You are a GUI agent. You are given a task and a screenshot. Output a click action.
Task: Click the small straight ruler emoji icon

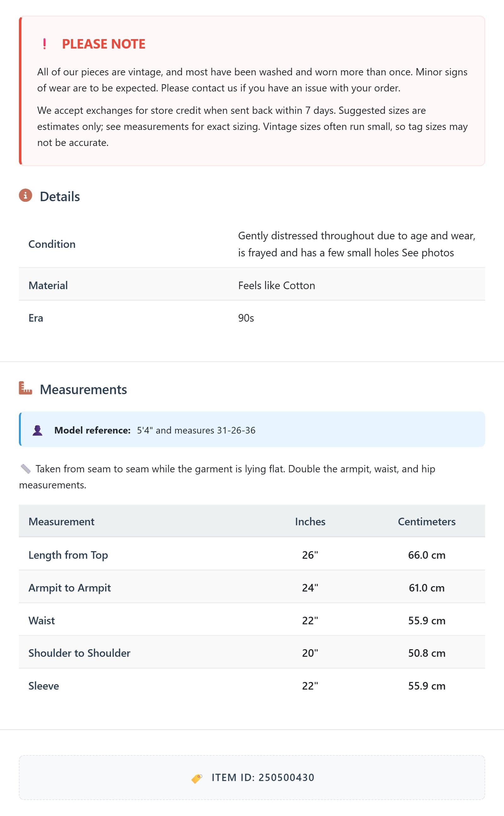point(25,469)
